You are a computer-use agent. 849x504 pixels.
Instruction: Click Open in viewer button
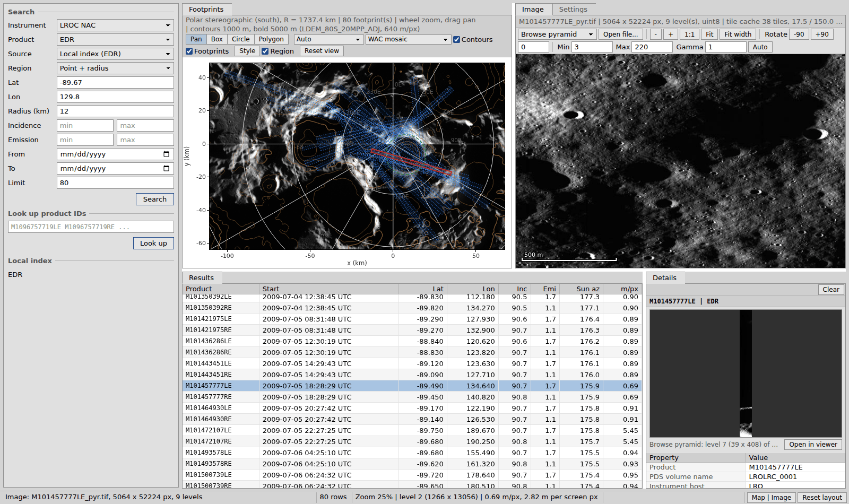(x=813, y=444)
